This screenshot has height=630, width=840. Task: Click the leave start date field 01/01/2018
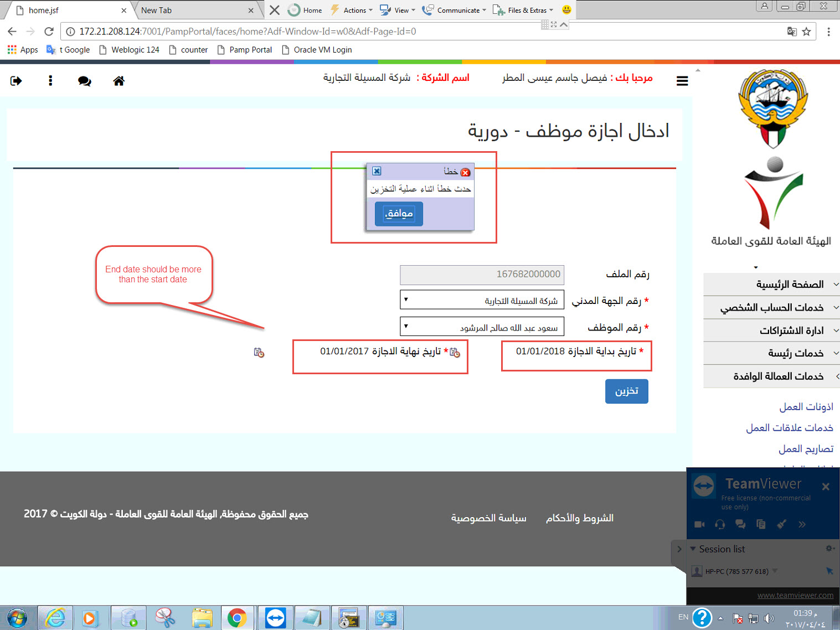[x=540, y=352]
